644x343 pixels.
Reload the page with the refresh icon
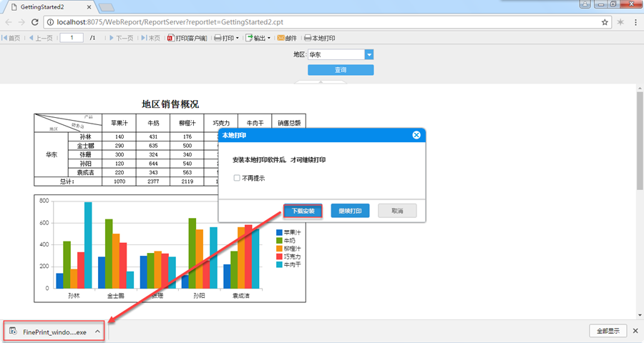click(x=35, y=22)
